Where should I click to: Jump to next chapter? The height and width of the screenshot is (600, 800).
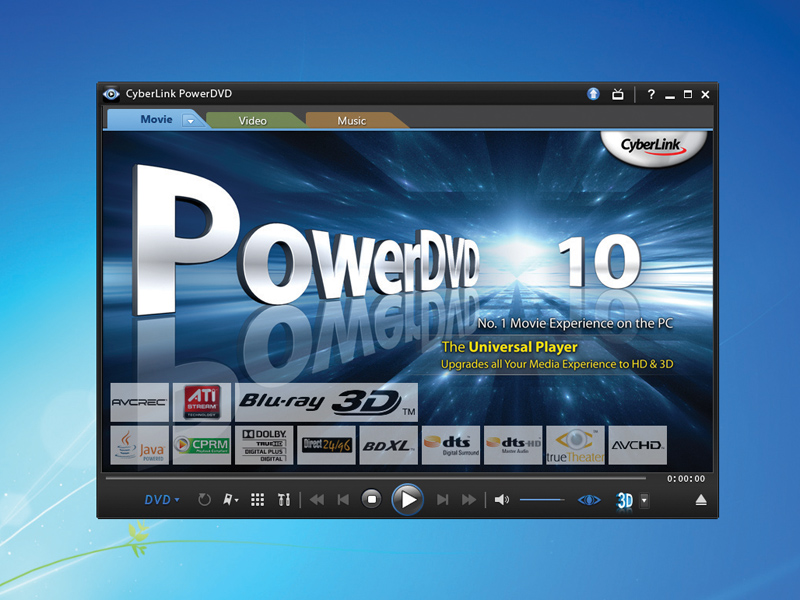442,499
